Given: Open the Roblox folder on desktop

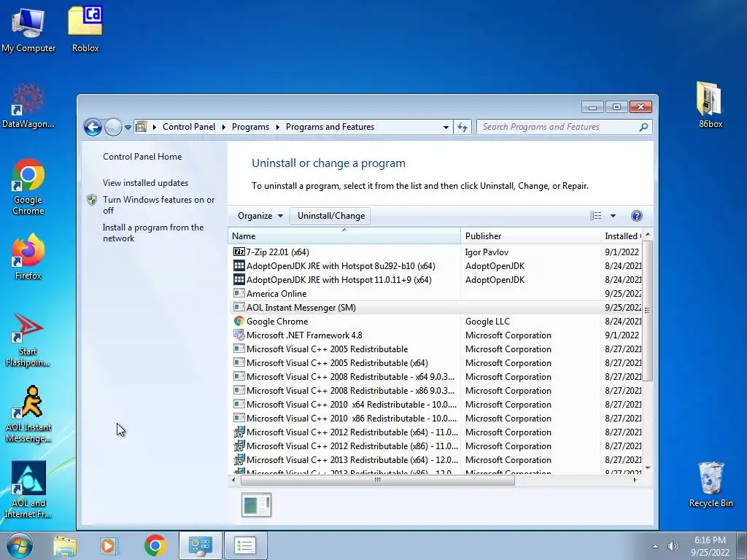Looking at the screenshot, I should coord(85,30).
